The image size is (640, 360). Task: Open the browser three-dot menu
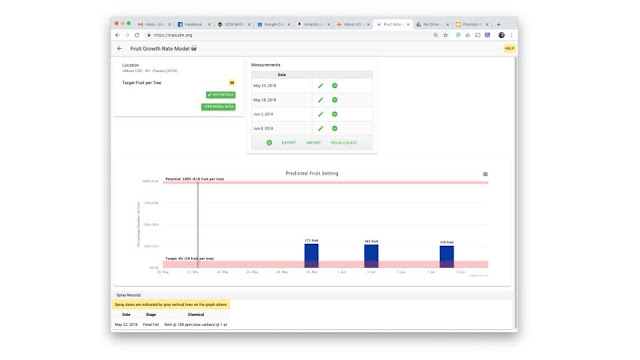tap(511, 35)
